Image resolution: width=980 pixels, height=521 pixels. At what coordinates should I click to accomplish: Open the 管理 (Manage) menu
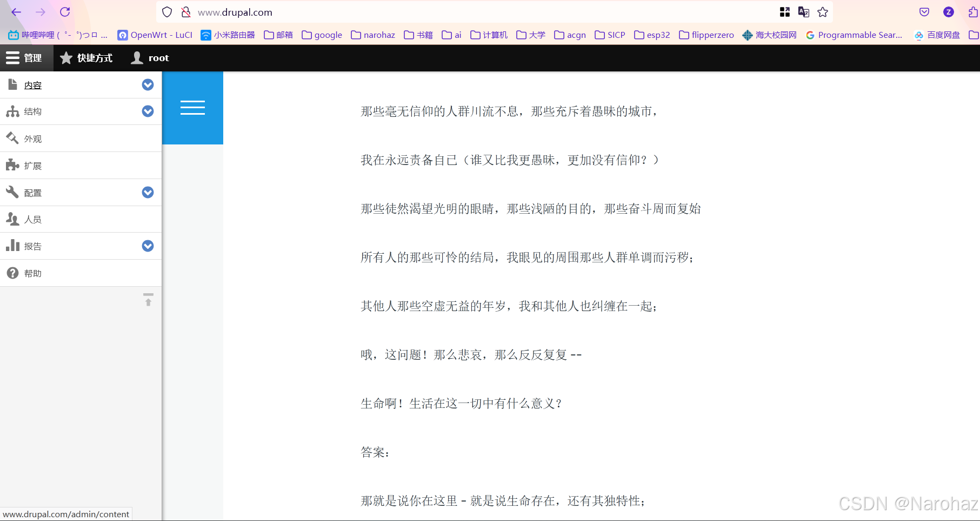(26, 58)
